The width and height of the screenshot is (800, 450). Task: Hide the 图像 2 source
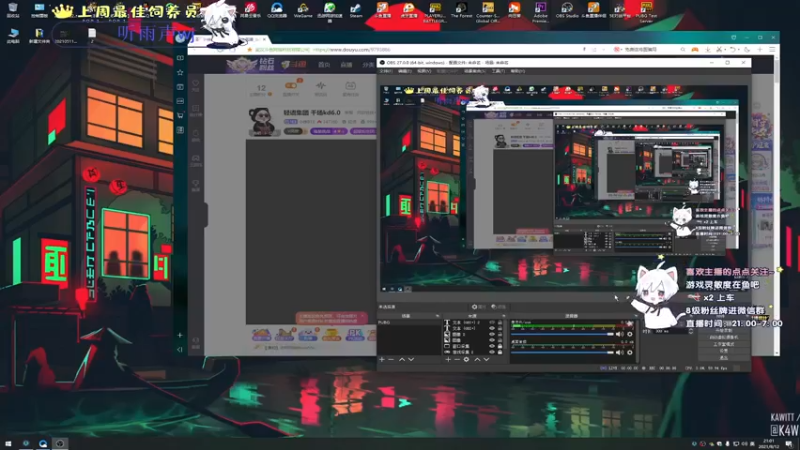(492, 334)
